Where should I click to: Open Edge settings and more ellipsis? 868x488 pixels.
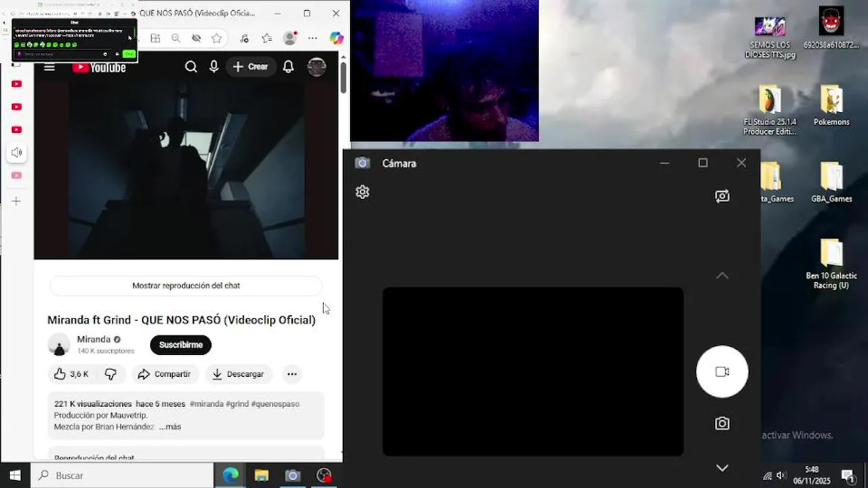coord(311,39)
